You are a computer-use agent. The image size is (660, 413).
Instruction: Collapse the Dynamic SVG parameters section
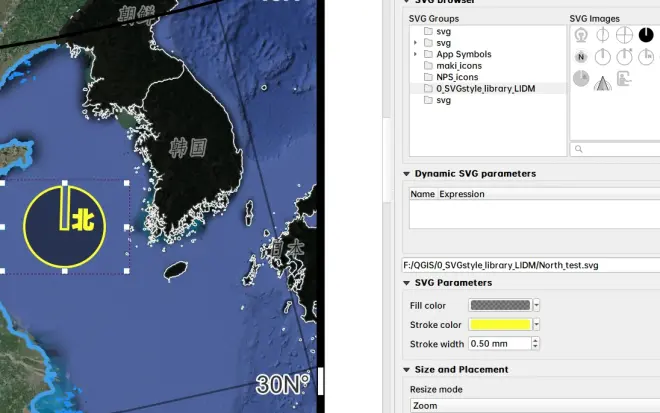tap(407, 174)
